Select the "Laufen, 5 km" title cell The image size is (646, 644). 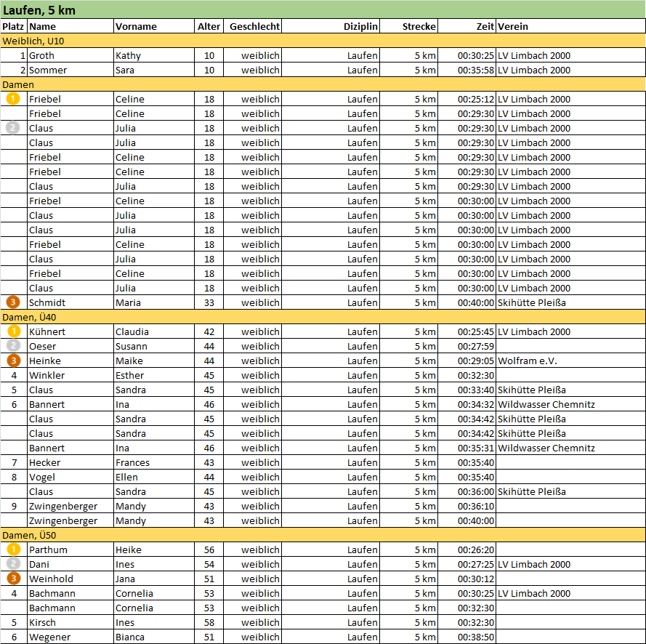[x=39, y=11]
